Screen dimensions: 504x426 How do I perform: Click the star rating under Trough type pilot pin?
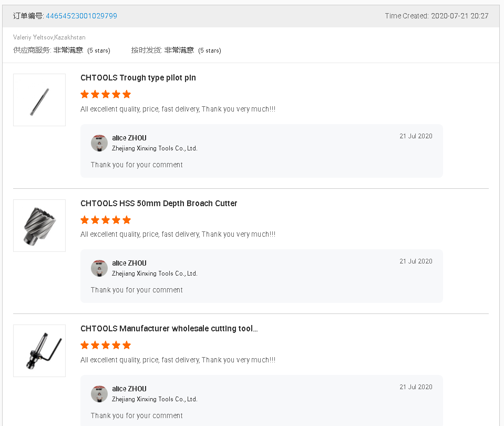coord(106,95)
